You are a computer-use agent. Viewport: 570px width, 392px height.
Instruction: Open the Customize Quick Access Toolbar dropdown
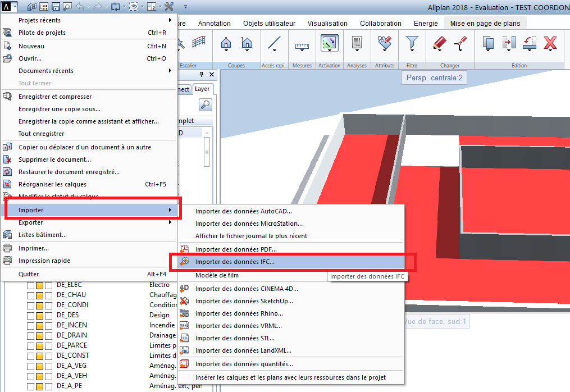[x=185, y=7]
